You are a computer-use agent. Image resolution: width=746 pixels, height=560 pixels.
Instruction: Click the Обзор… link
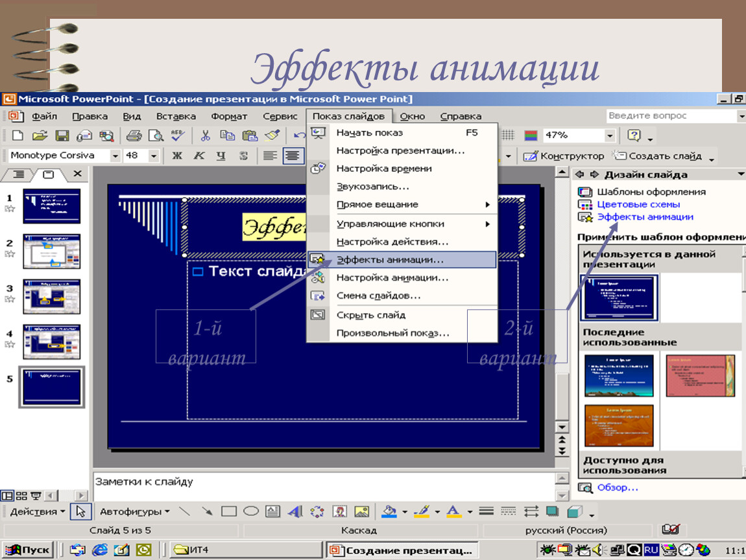618,487
